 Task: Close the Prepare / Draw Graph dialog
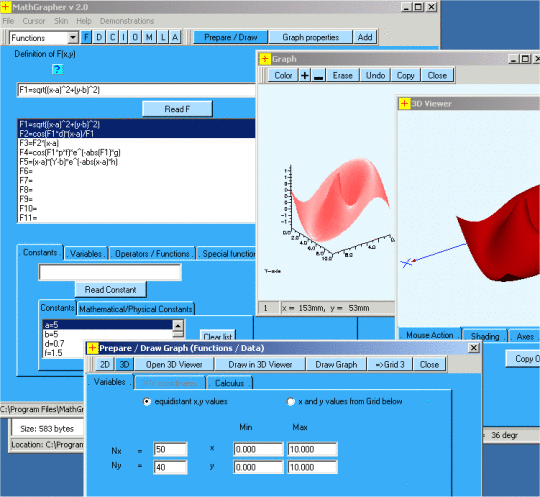coord(474,348)
